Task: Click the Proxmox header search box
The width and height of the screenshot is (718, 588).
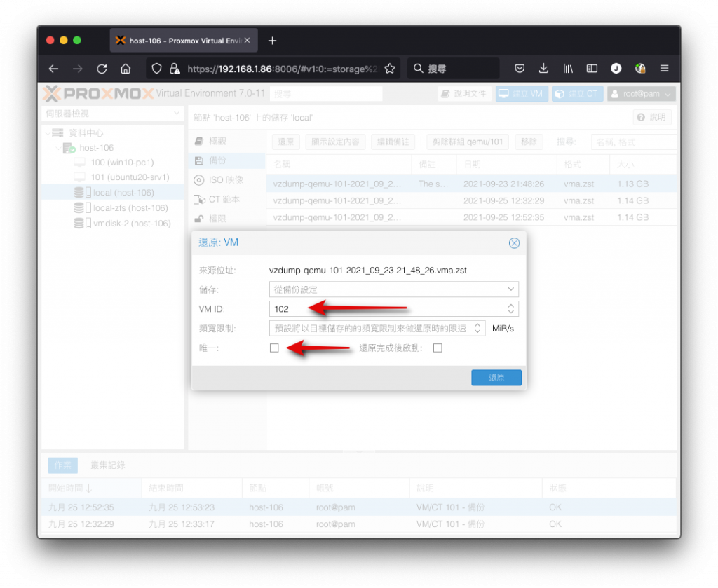Action: click(327, 94)
